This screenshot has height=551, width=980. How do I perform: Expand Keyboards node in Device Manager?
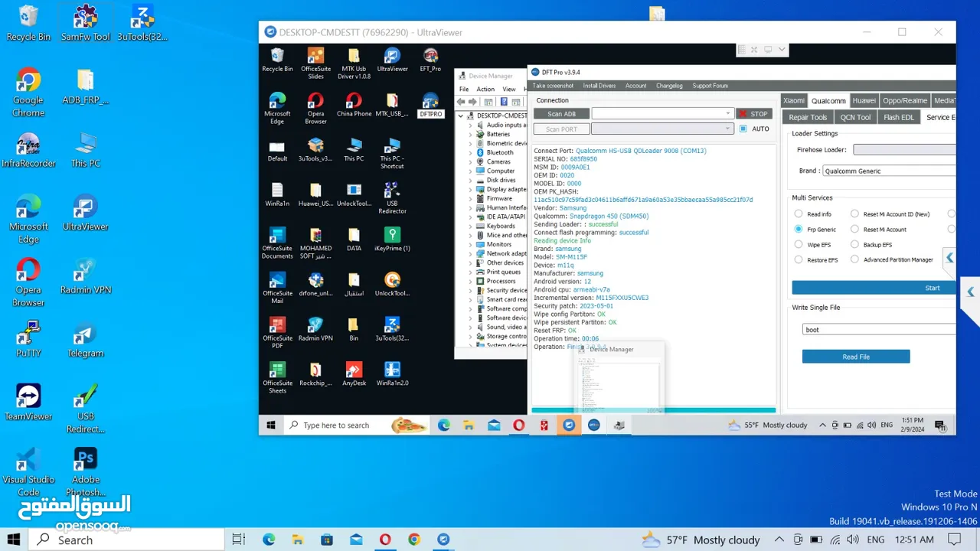pos(469,226)
